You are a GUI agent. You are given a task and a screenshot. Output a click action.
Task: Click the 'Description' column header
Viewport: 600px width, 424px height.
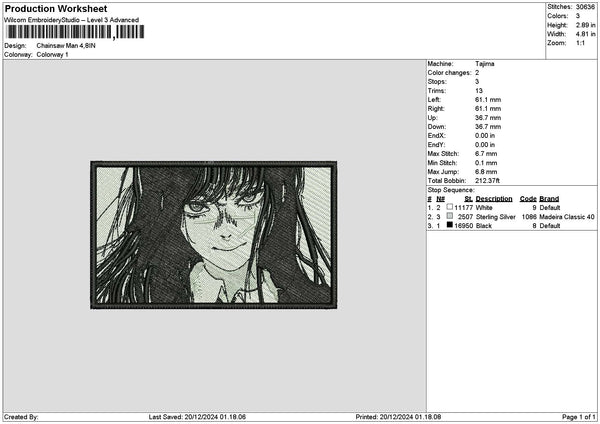tap(494, 199)
